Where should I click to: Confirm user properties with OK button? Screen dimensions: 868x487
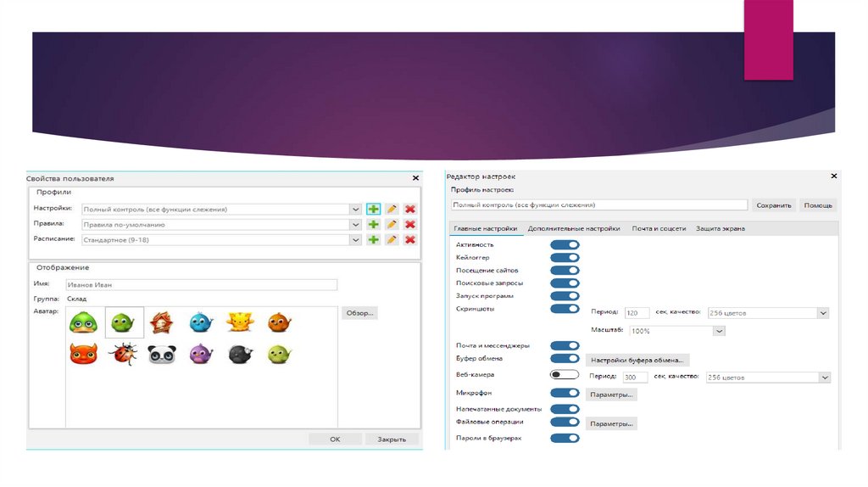click(335, 439)
